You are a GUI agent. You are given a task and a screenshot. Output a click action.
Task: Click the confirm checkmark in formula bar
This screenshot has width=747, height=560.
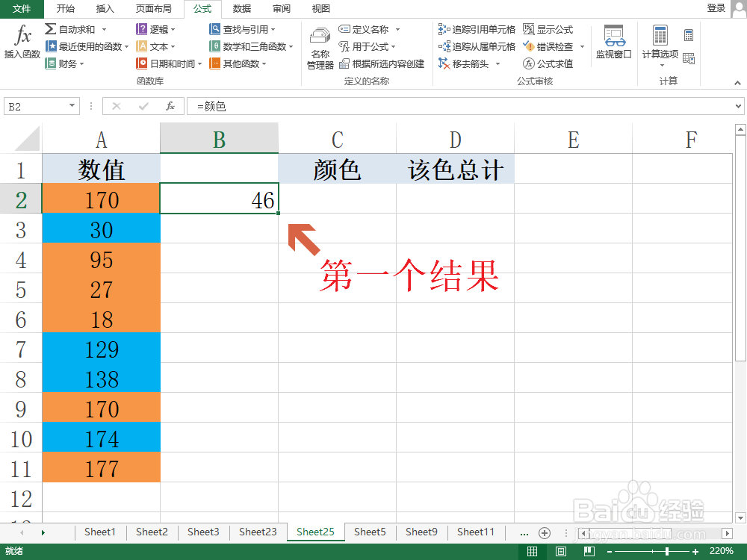[143, 106]
